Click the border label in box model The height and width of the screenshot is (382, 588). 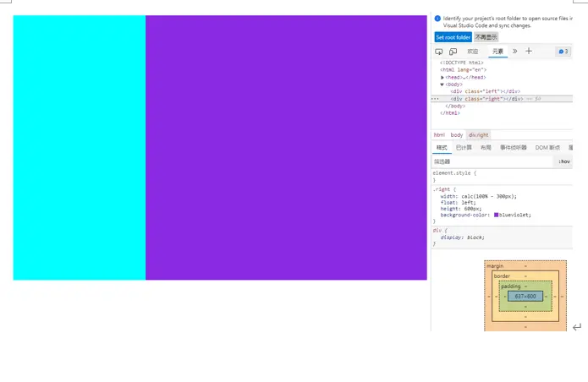pos(502,276)
